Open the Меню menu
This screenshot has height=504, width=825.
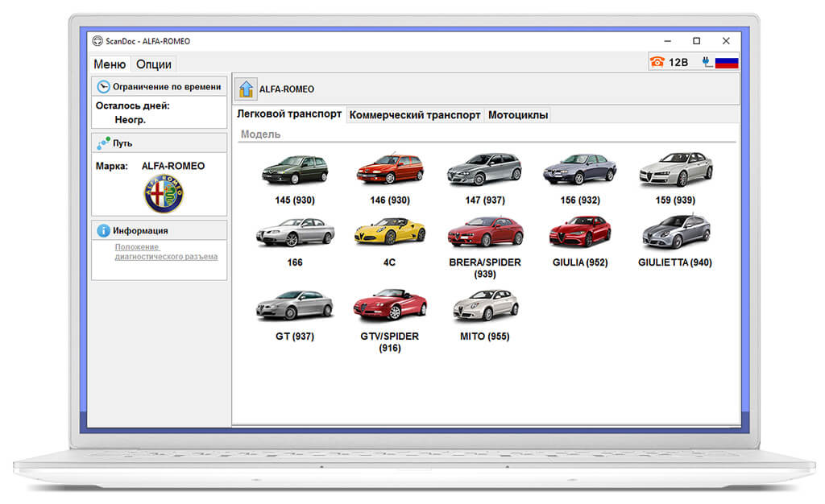tap(110, 64)
